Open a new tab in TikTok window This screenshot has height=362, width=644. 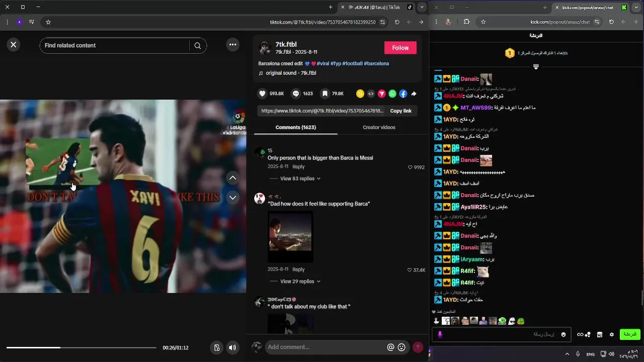pyautogui.click(x=331, y=7)
